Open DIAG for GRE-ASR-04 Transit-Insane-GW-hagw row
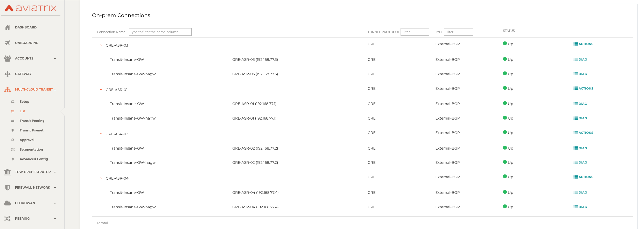The image size is (644, 229). [580, 207]
